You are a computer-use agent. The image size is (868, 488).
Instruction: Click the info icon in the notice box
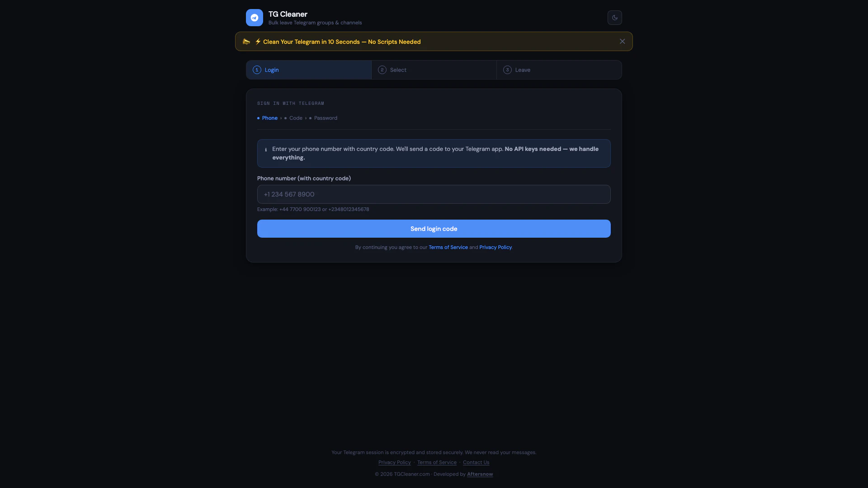coord(266,150)
